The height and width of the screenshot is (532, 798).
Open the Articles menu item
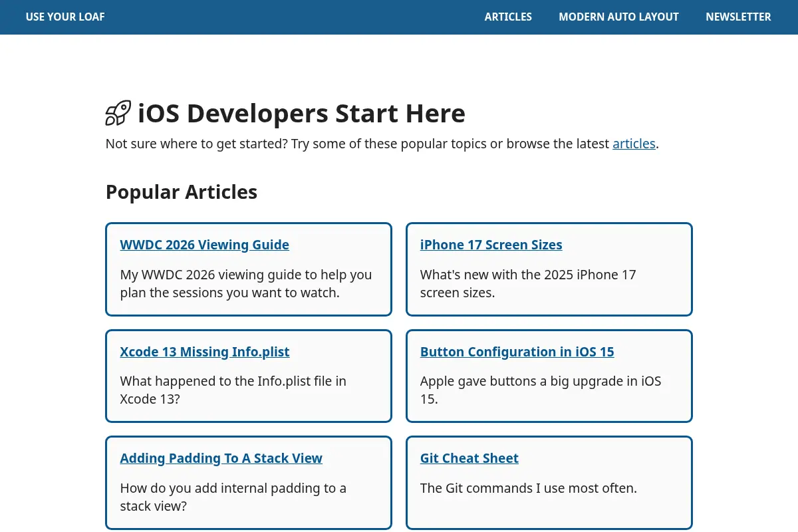[x=508, y=17]
